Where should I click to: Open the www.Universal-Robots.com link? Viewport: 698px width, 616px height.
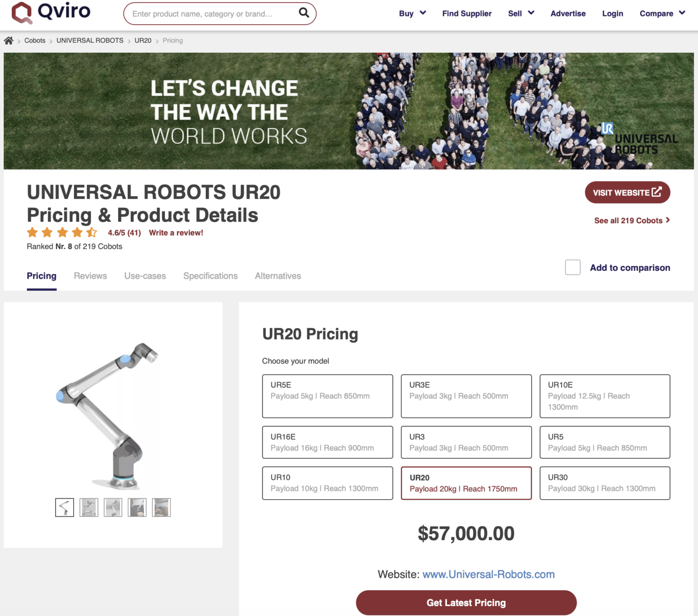click(489, 574)
